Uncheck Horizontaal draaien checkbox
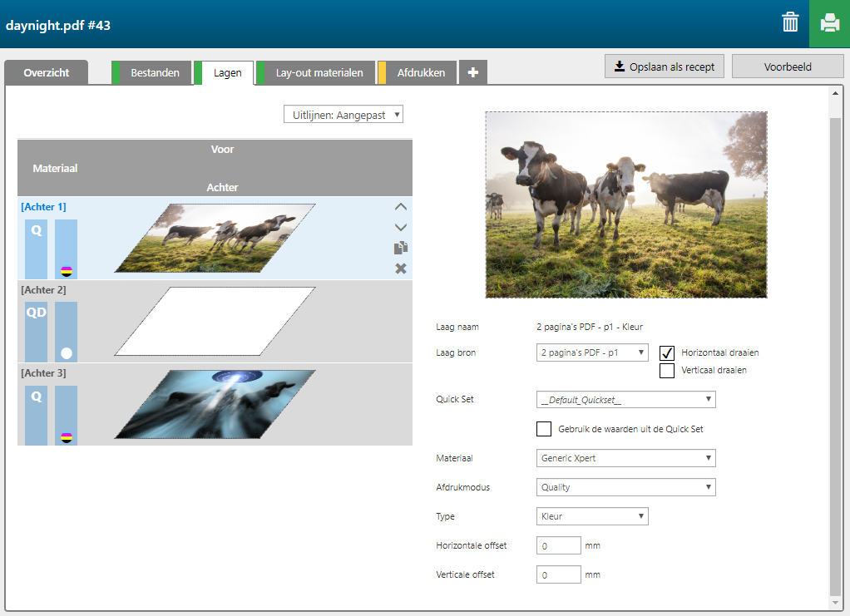 [667, 352]
